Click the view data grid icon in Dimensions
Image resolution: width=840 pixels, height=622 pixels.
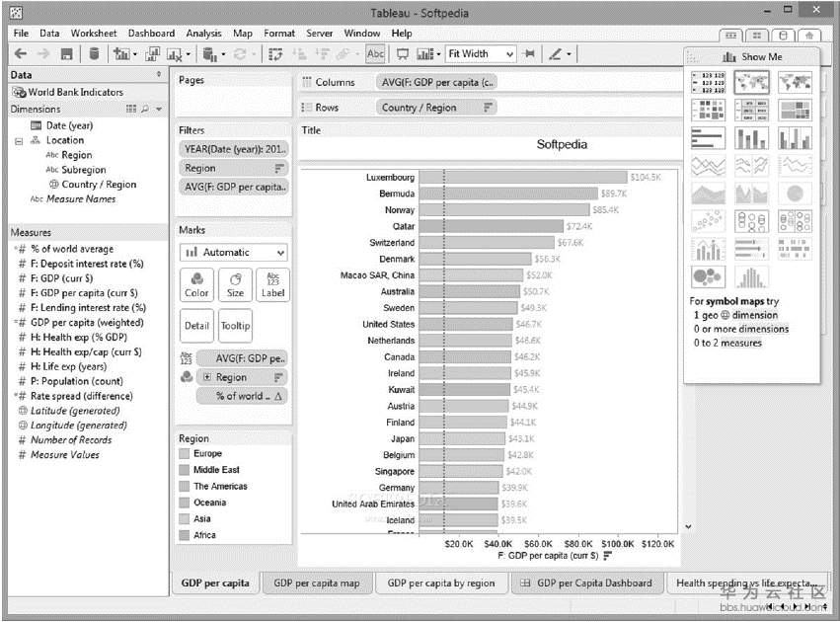click(x=131, y=109)
